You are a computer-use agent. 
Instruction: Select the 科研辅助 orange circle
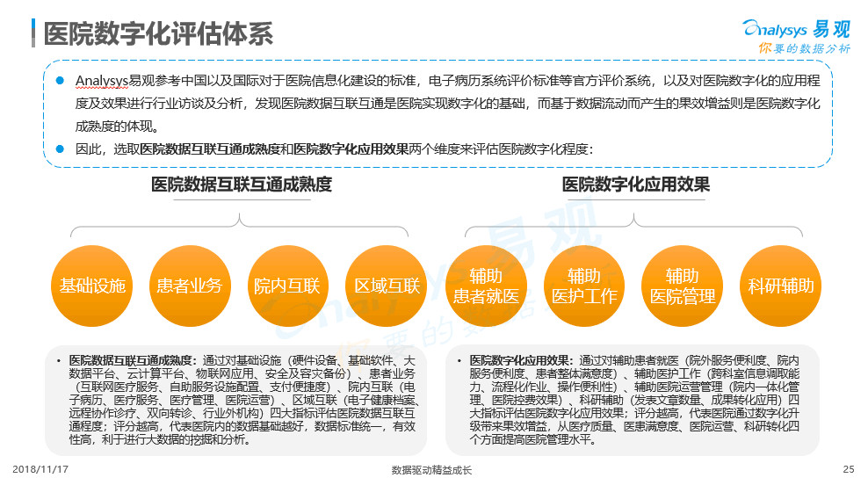781,286
